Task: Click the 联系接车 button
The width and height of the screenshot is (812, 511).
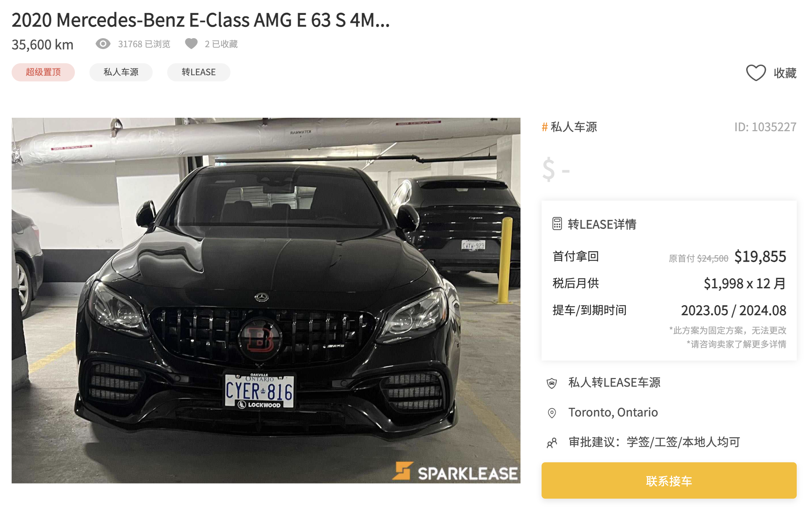Action: 669,480
